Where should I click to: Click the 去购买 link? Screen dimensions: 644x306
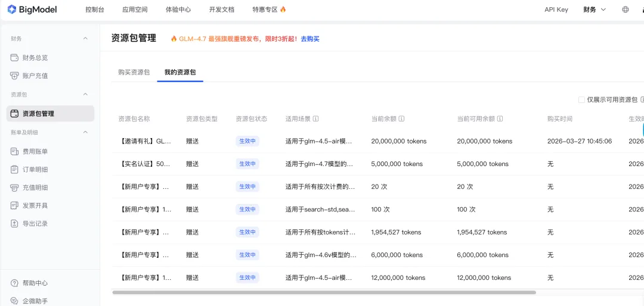coord(310,39)
